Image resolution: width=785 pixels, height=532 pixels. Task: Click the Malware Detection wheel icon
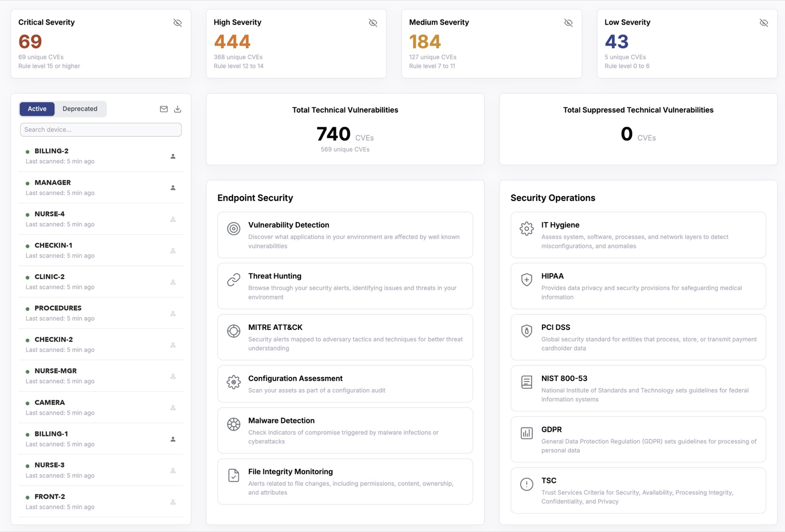234,424
